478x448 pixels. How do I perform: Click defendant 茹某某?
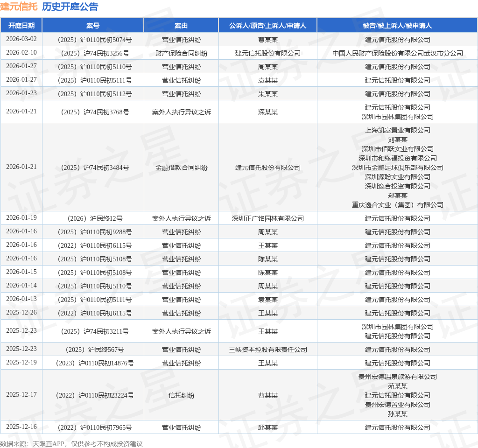(398, 386)
